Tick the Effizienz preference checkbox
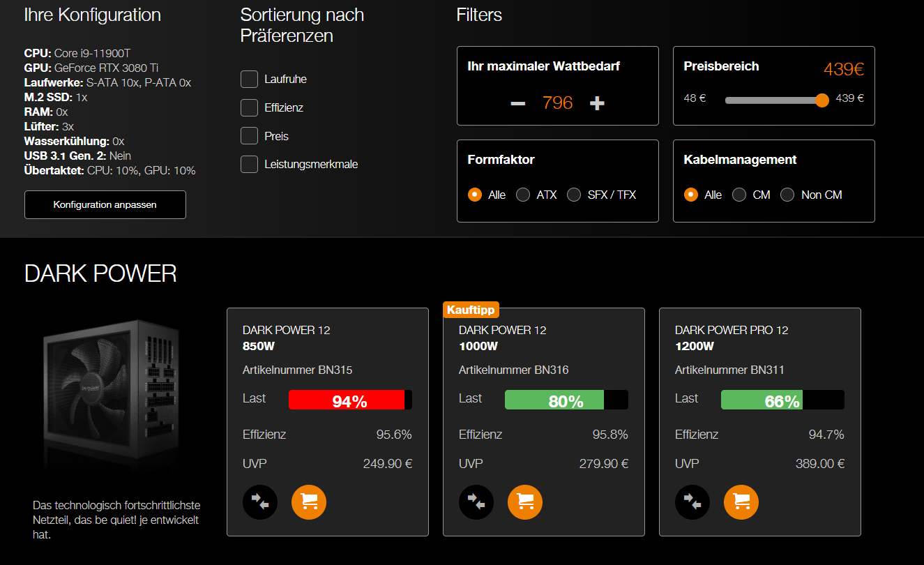The height and width of the screenshot is (565, 924). (x=250, y=108)
